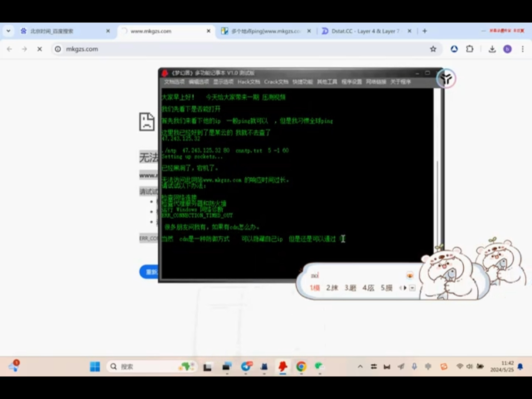Open the blue circular extension icon
The width and height of the screenshot is (532, 399).
click(x=454, y=49)
